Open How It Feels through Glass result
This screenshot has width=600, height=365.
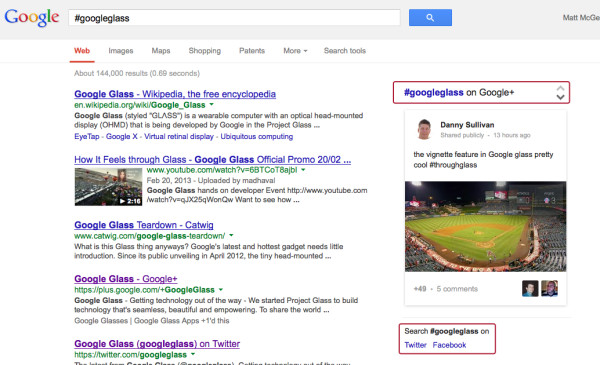point(212,159)
